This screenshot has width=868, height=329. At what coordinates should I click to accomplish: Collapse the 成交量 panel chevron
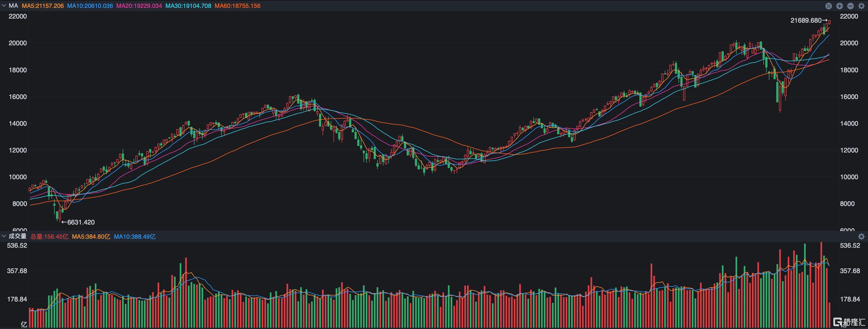tap(4, 236)
